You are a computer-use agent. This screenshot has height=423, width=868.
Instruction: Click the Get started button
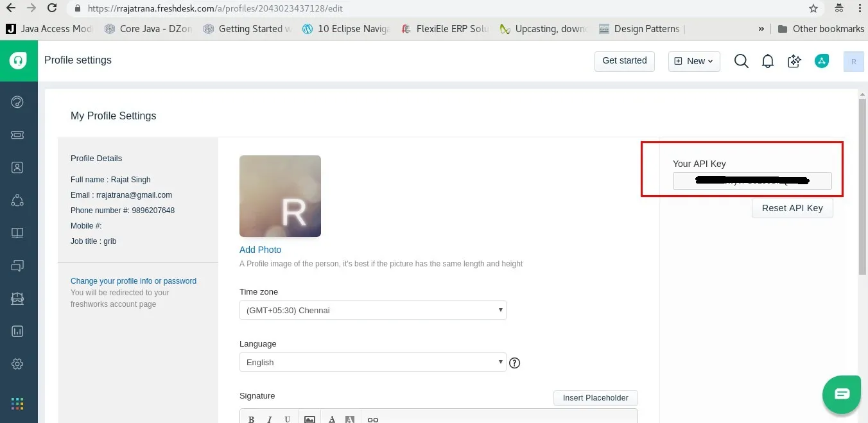[625, 61]
